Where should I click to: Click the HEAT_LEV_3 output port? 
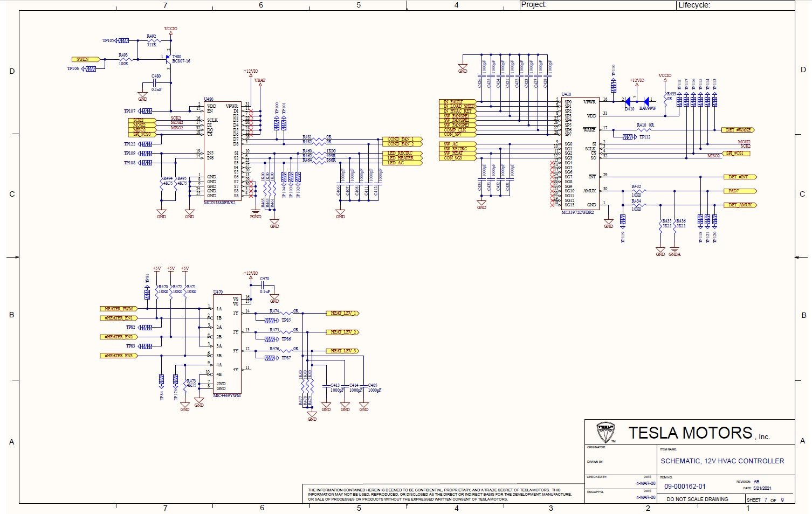[x=342, y=351]
